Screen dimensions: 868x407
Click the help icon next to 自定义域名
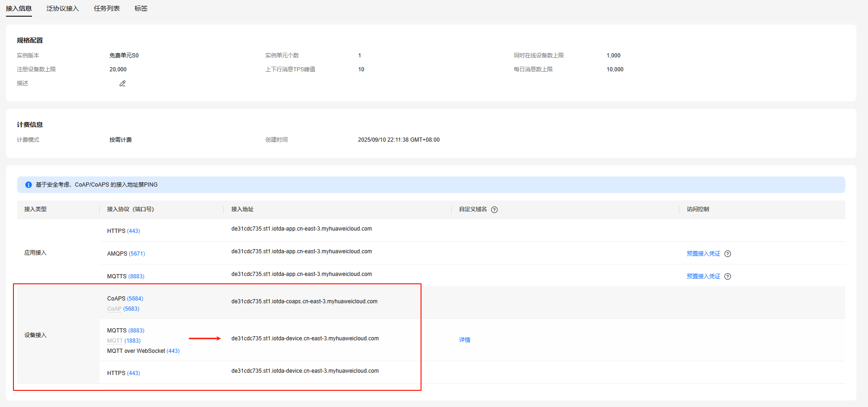(x=494, y=210)
